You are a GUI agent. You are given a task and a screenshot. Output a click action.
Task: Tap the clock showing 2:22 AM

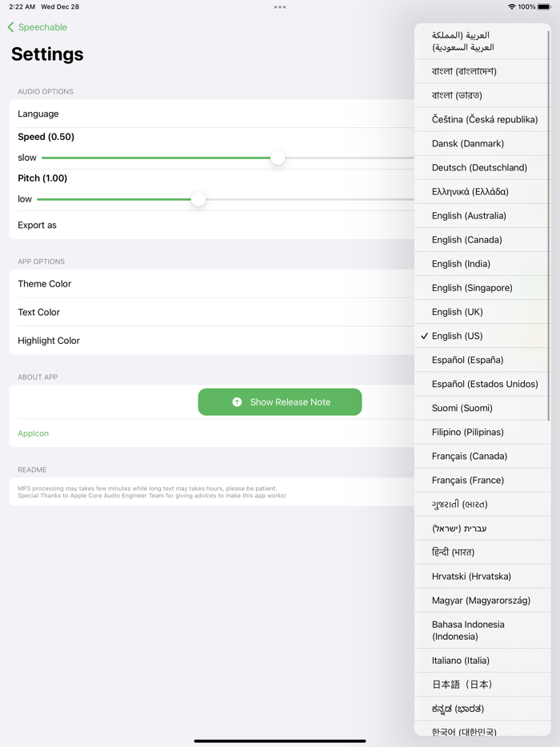point(21,6)
